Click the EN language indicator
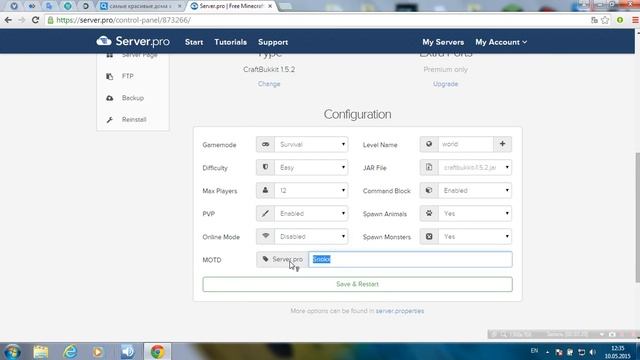 coord(534,351)
